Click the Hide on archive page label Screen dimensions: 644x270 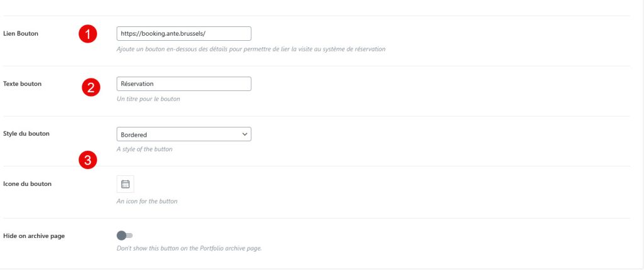point(34,235)
